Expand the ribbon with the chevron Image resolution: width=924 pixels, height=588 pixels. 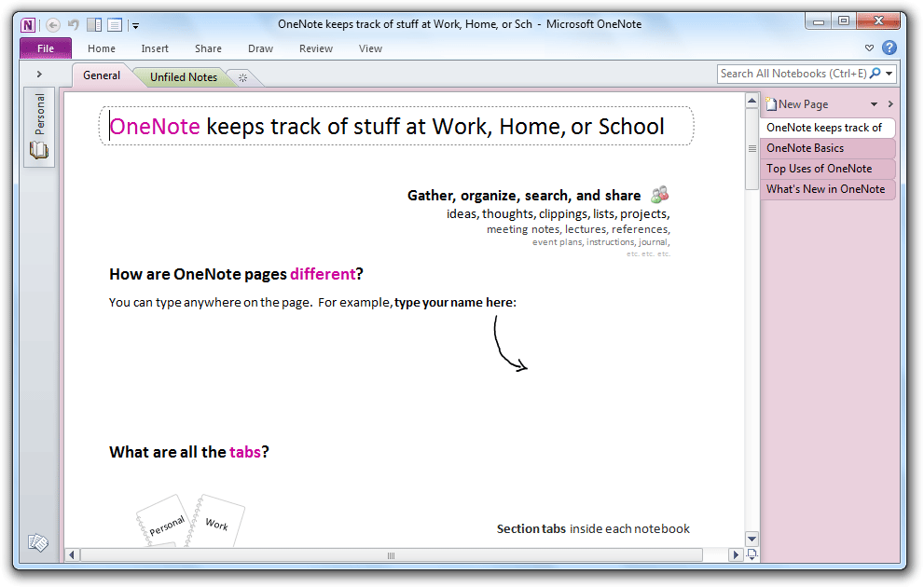pos(869,48)
